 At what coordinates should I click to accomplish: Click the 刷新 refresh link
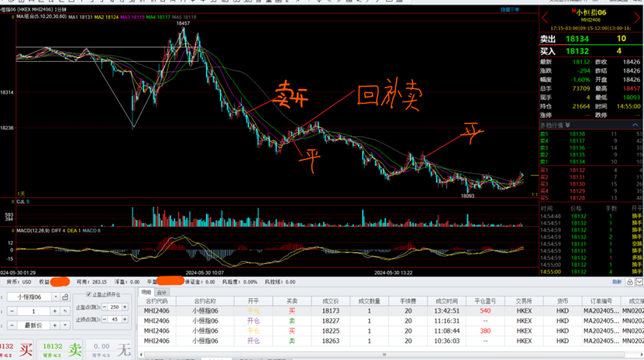pos(616,282)
